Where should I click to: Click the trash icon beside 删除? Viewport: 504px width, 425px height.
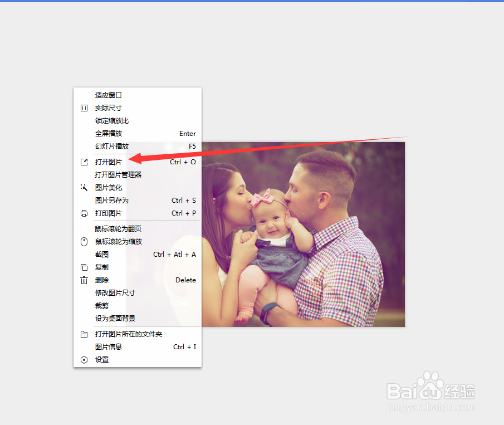[84, 280]
